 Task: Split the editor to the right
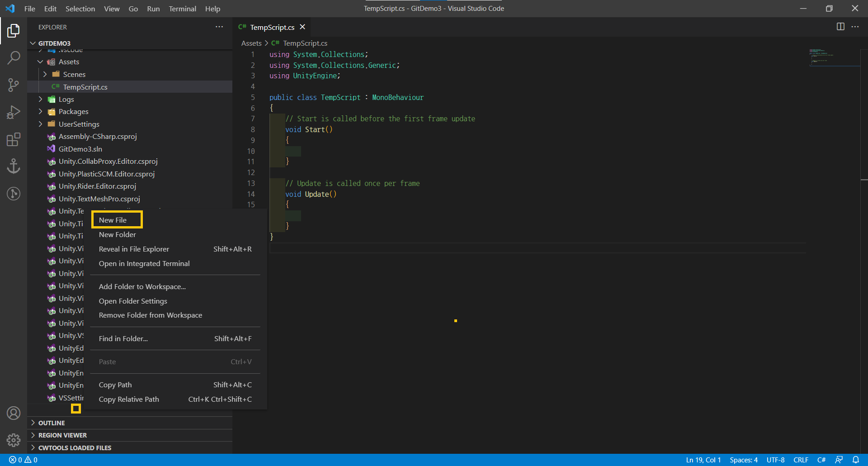840,27
